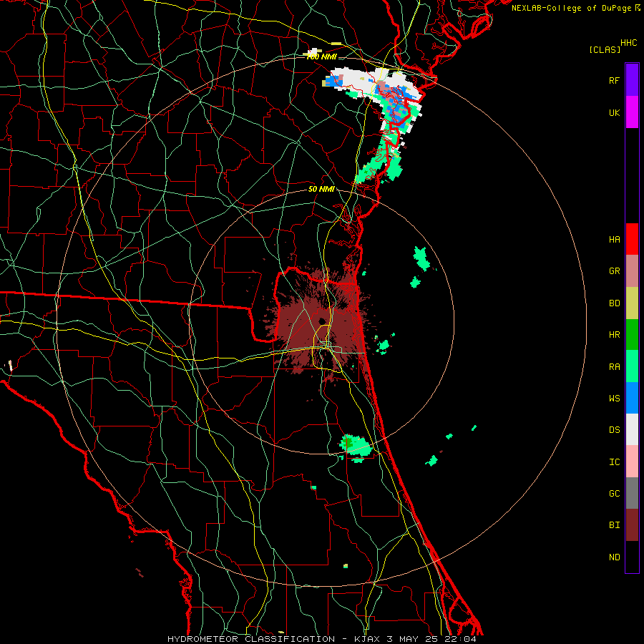Image resolution: width=644 pixels, height=644 pixels.
Task: Click the HA legend label
Action: pyautogui.click(x=614, y=239)
